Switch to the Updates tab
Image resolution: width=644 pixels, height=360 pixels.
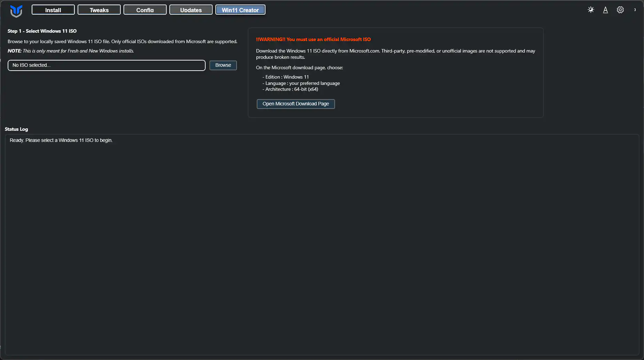coord(191,10)
